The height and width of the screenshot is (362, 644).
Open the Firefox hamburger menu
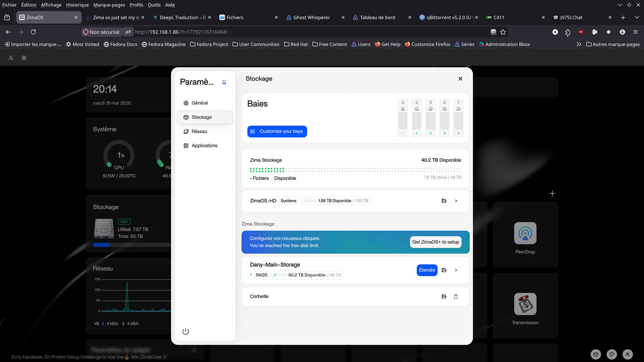636,32
